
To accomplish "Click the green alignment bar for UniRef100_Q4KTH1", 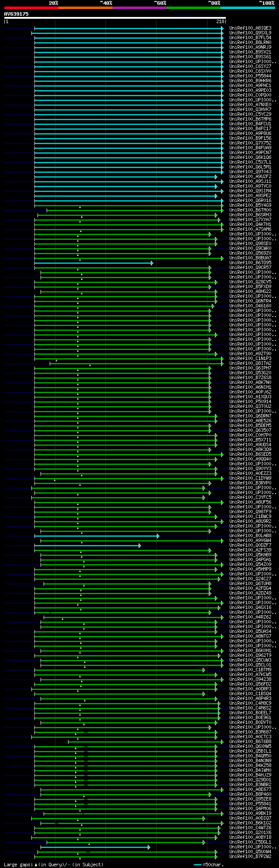I will point(129,225).
